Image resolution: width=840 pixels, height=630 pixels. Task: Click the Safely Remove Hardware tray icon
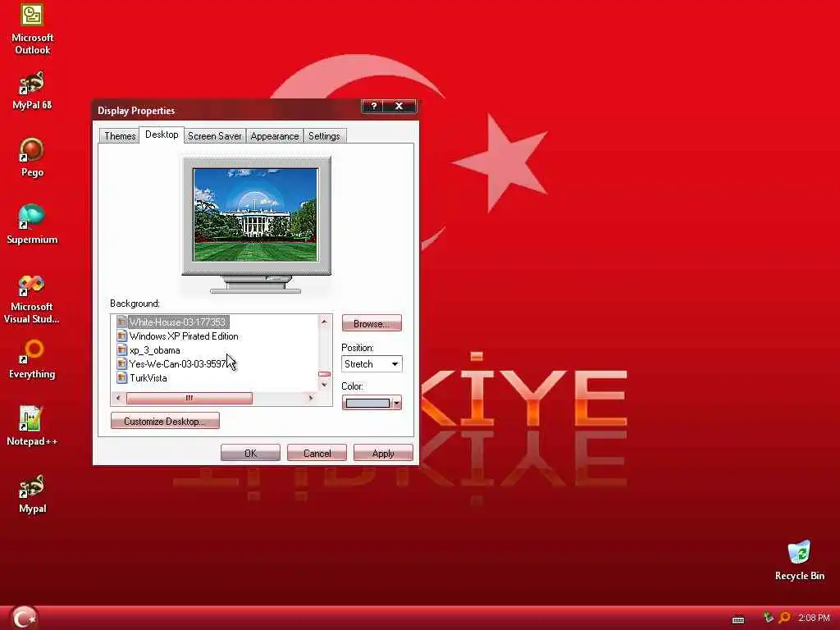(x=768, y=618)
